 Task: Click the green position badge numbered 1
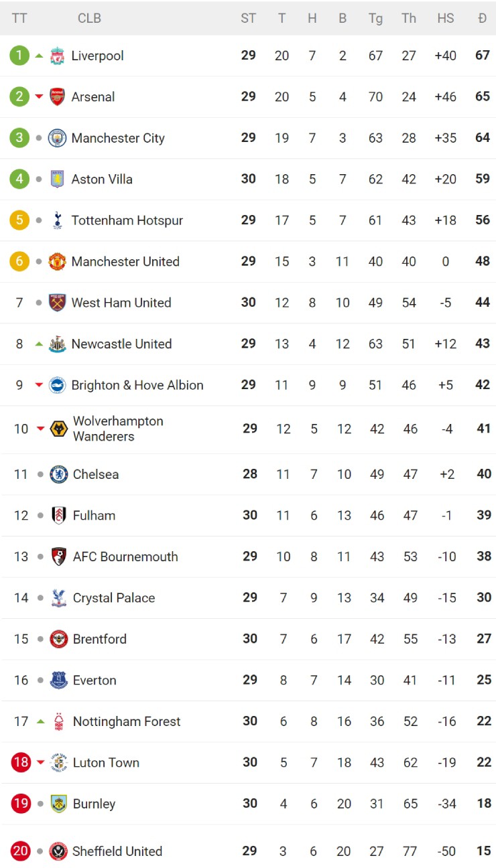click(x=19, y=56)
